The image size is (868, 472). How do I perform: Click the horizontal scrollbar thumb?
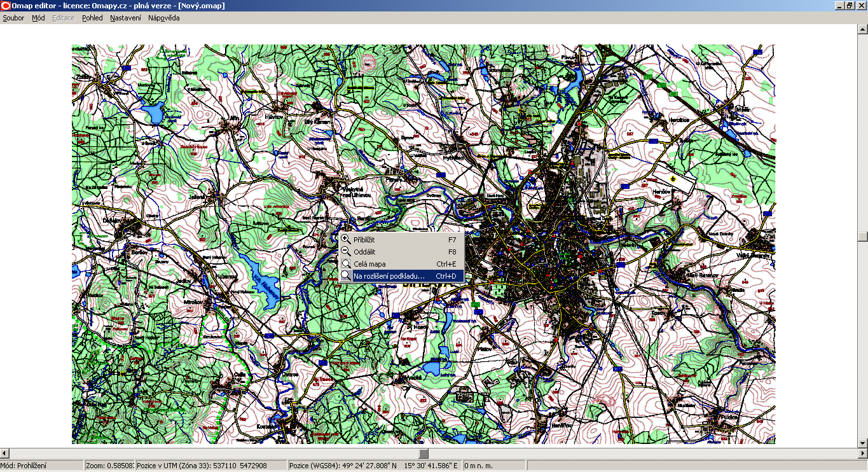(424, 454)
